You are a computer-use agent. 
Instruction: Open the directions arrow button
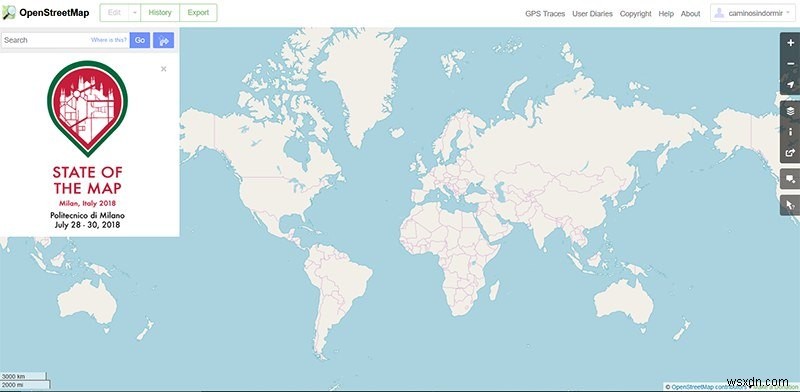[x=163, y=40]
